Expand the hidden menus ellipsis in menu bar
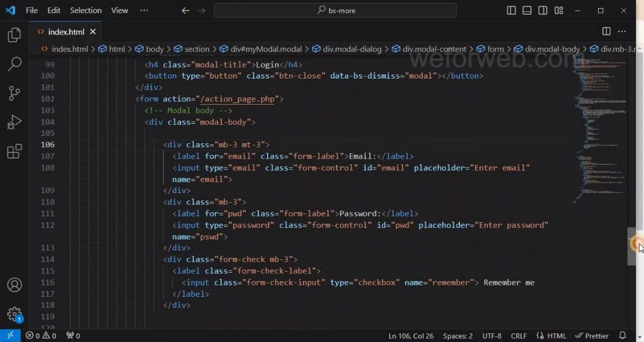Viewport: 644px width, 342px height. (144, 10)
